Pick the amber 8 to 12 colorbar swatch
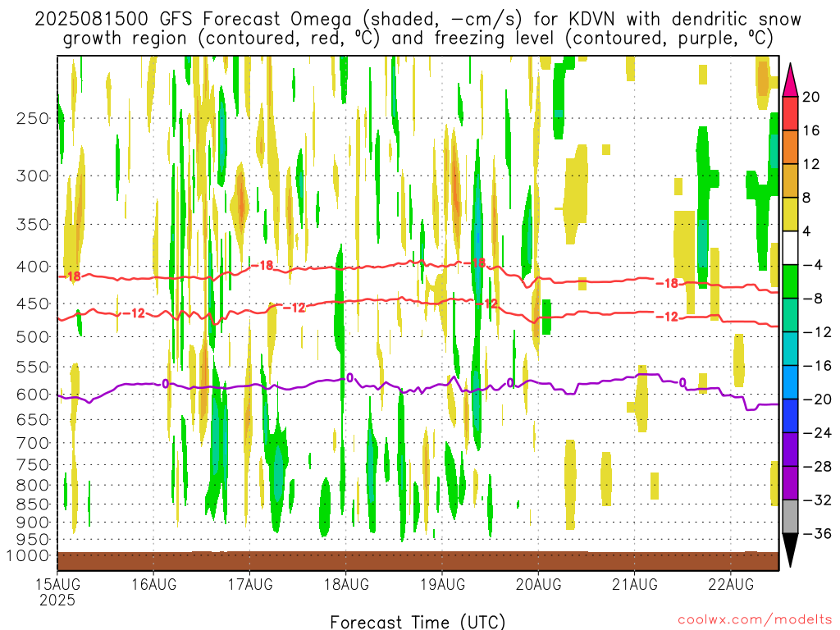Viewport: 840px width, 630px height. click(790, 181)
